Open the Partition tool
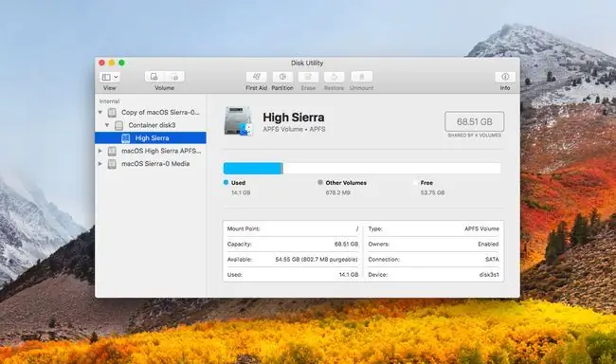616x364 pixels. 282,77
